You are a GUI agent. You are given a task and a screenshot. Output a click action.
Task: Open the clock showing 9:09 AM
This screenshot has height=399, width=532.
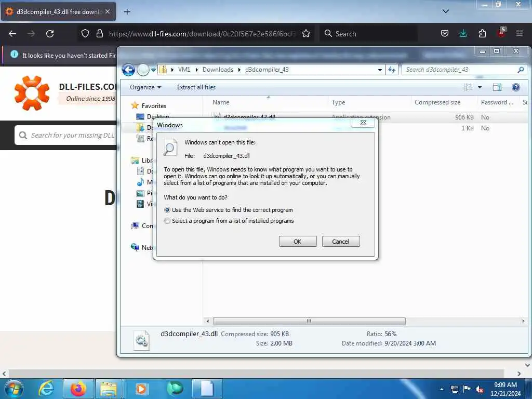coord(506,389)
